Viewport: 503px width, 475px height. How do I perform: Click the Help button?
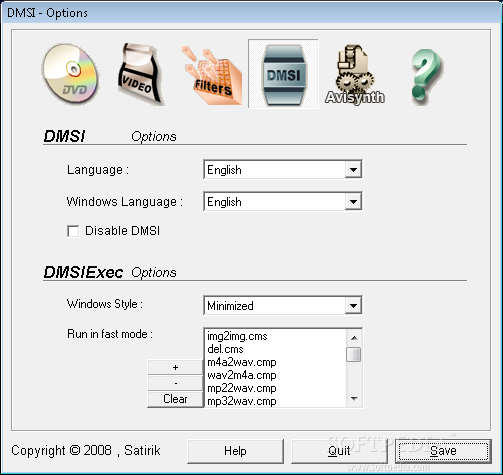[235, 451]
